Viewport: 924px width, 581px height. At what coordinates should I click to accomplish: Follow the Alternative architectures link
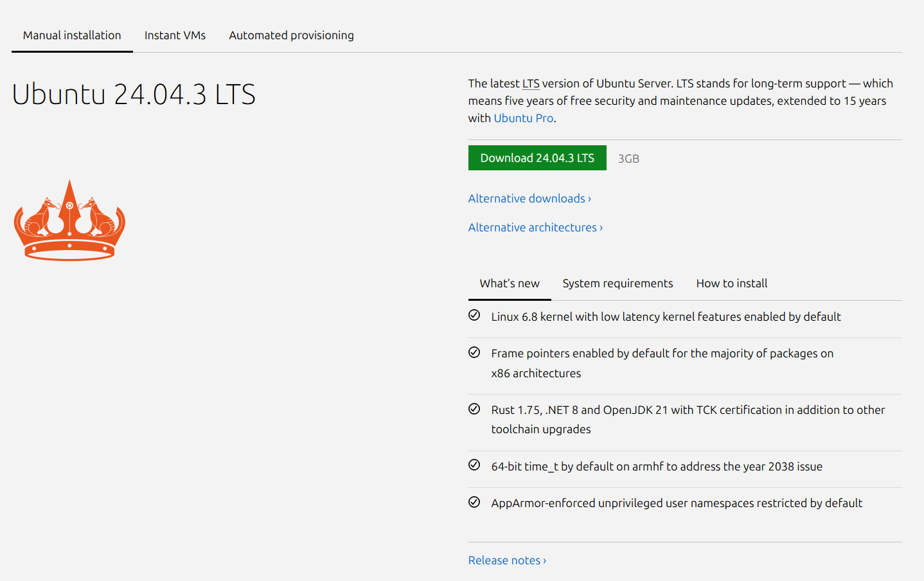coord(535,228)
